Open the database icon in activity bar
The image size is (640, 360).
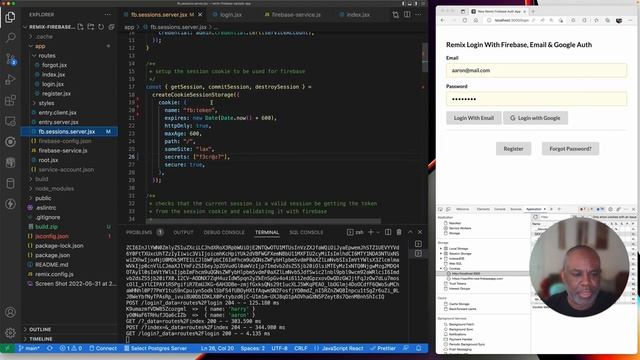point(10,183)
